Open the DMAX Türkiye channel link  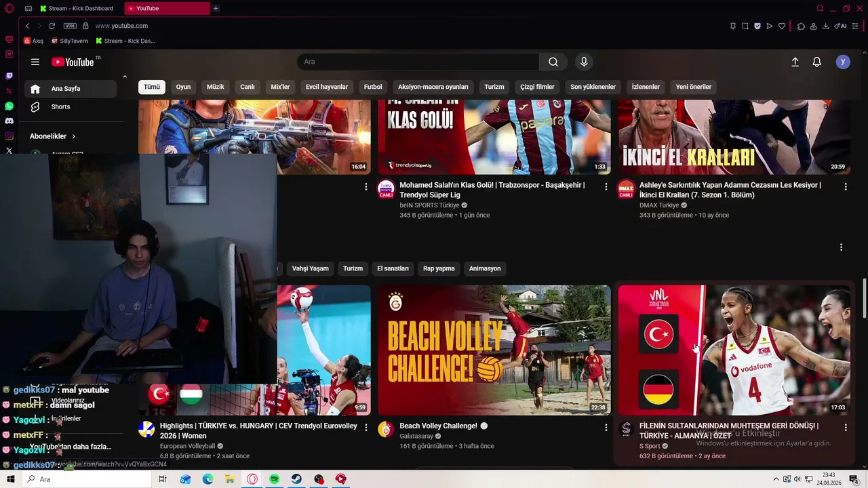659,205
